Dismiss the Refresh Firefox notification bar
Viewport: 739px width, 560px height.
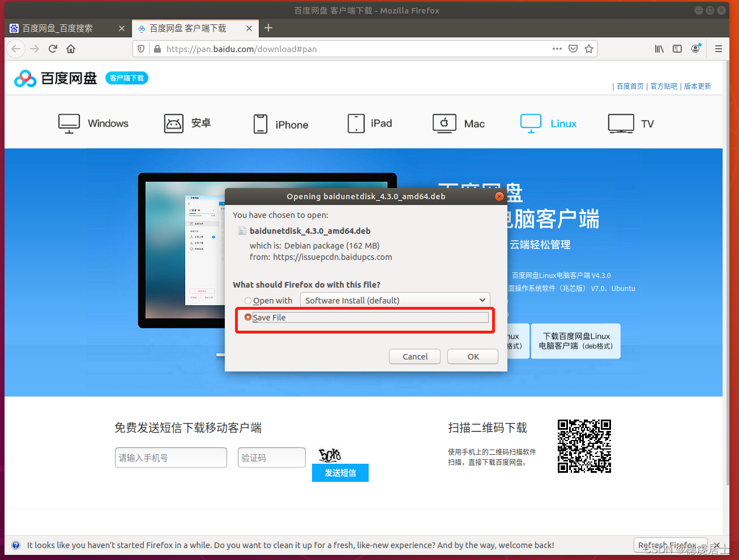(717, 545)
